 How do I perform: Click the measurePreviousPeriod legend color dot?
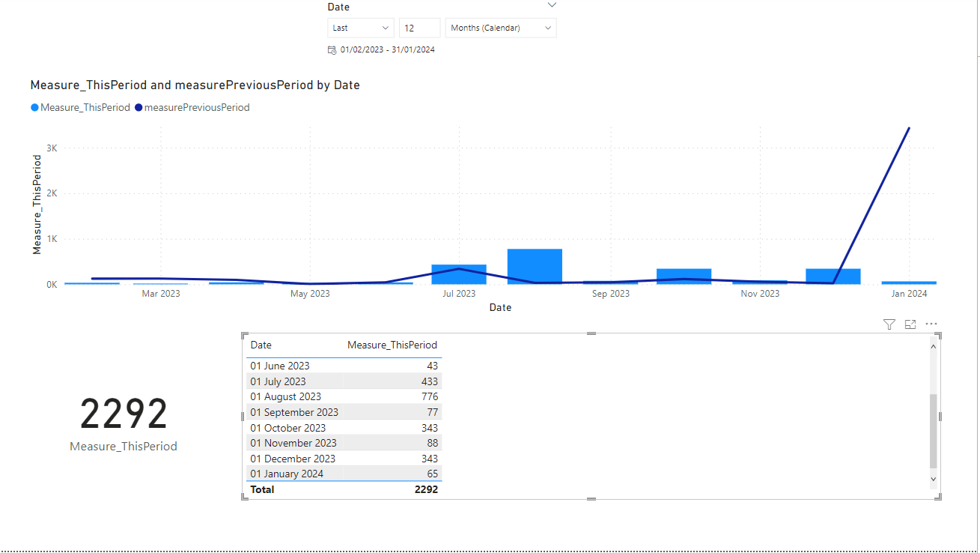(x=139, y=108)
